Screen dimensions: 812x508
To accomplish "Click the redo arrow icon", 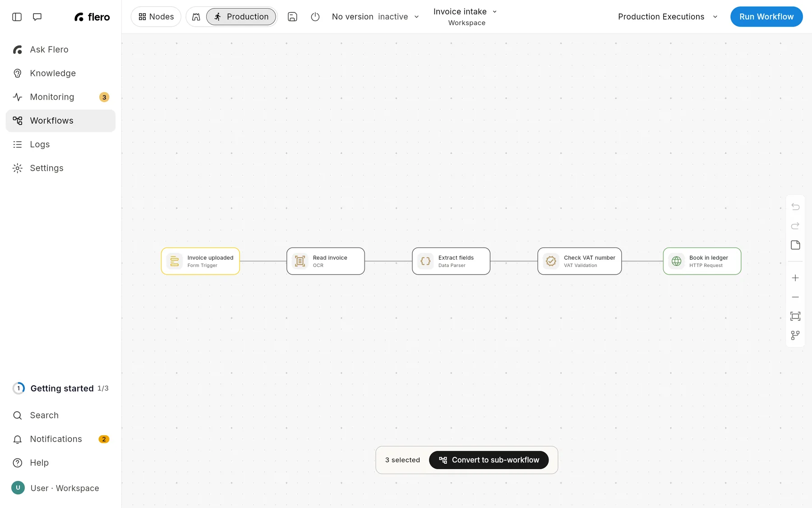I will [795, 226].
